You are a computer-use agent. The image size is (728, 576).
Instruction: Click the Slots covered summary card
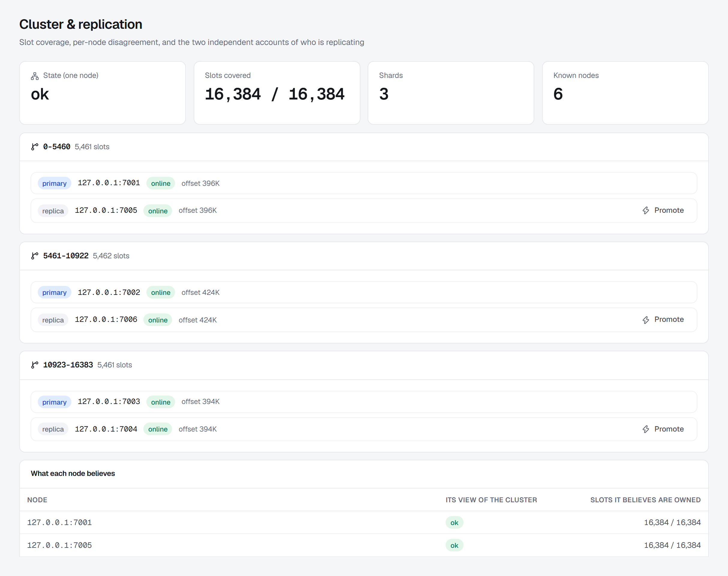click(x=277, y=93)
